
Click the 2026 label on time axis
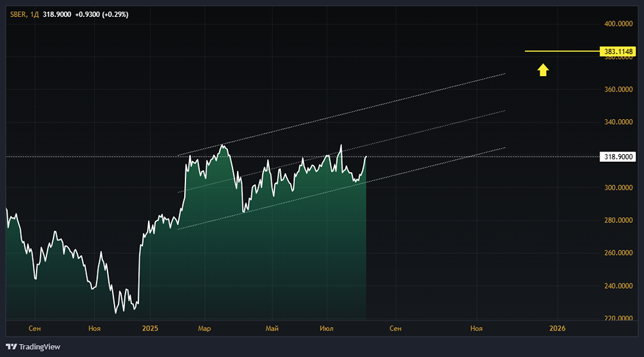tap(557, 328)
